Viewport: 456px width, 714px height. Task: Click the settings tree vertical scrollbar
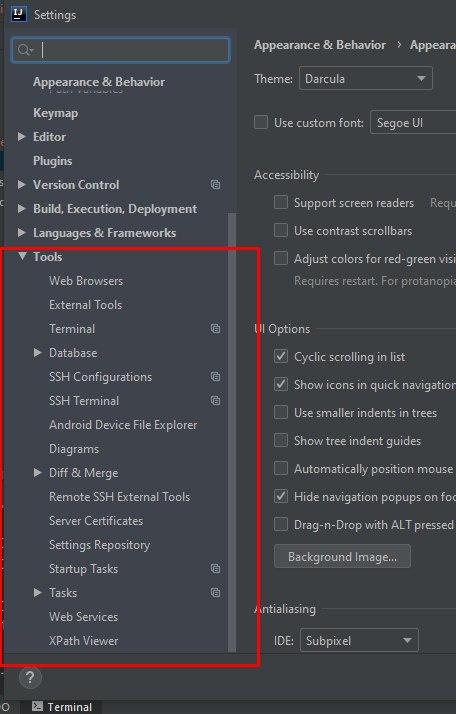click(232, 433)
